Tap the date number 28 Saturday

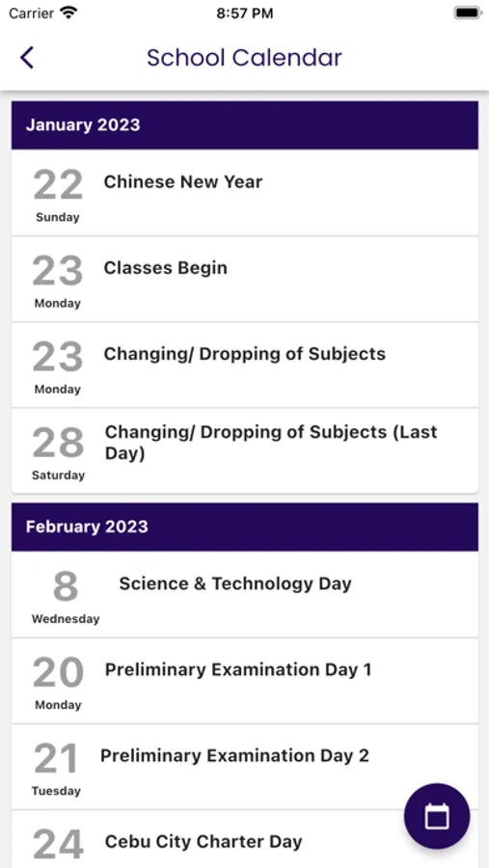point(58,453)
